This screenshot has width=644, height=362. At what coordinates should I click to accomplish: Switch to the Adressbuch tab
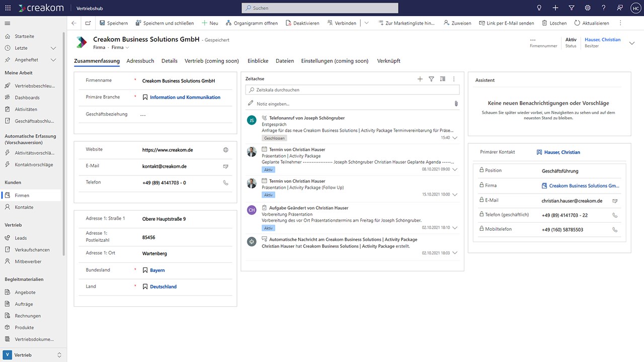140,61
